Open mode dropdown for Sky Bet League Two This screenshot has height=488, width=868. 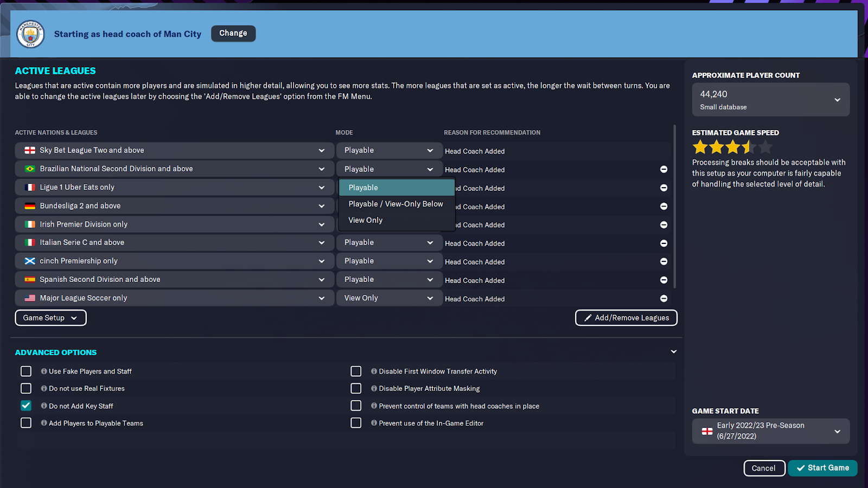(x=389, y=150)
